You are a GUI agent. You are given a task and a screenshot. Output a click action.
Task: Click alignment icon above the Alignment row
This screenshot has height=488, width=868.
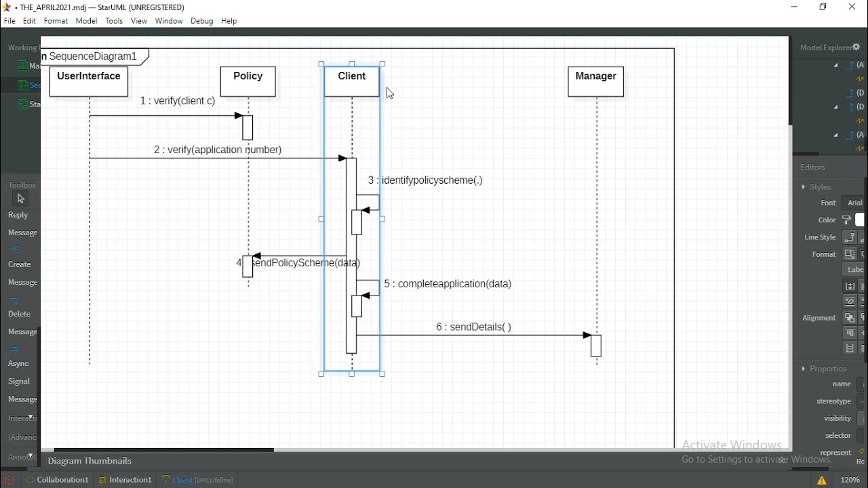click(x=850, y=302)
